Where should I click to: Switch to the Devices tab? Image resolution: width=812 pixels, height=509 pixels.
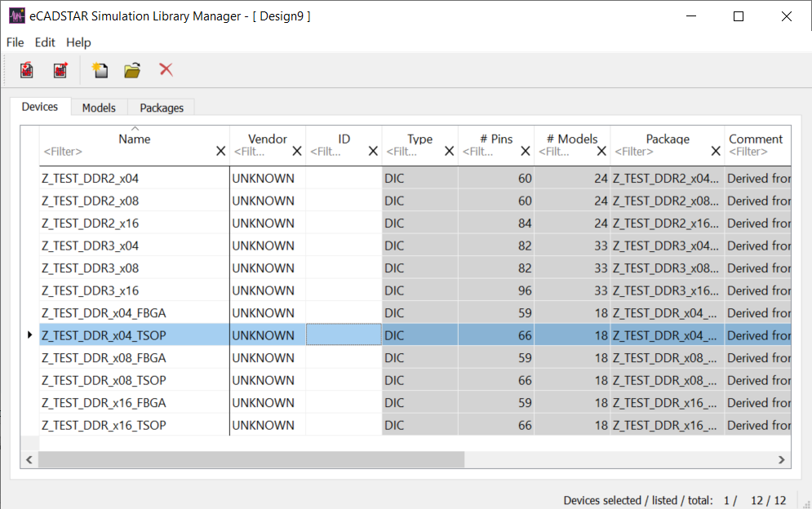(40, 107)
